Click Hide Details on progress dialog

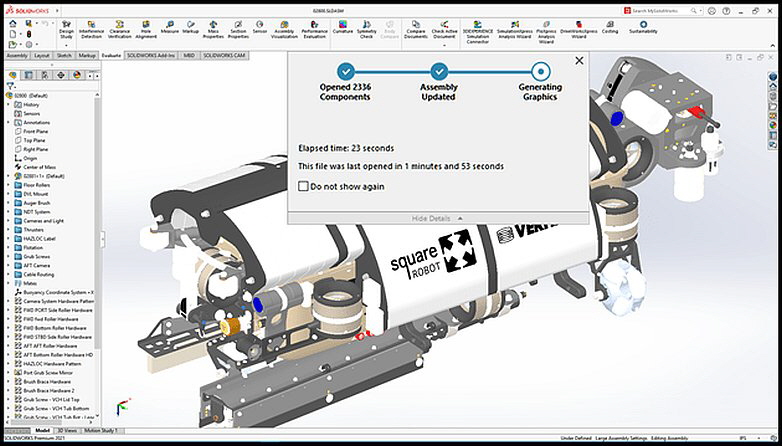[437, 219]
